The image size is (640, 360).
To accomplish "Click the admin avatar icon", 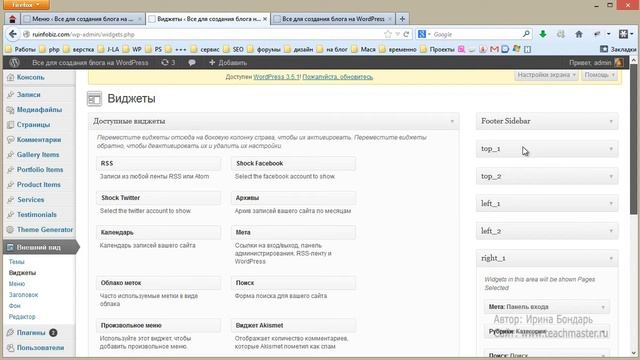I will [619, 62].
